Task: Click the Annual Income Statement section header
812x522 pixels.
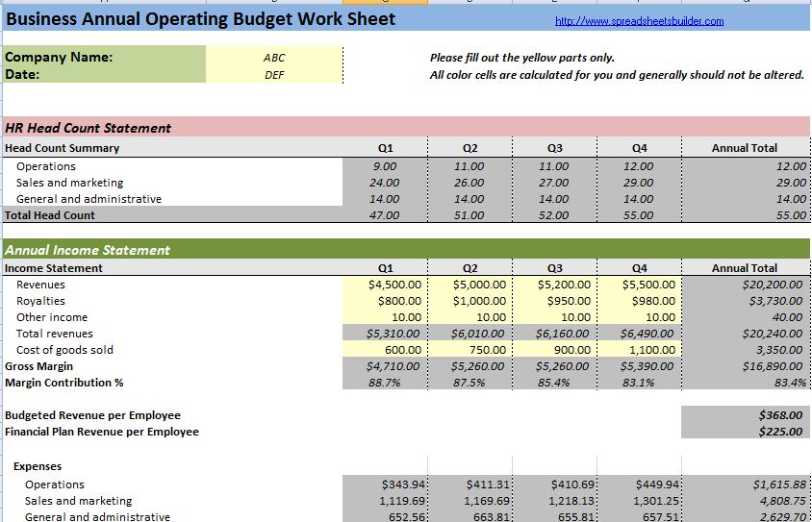Action: (88, 250)
